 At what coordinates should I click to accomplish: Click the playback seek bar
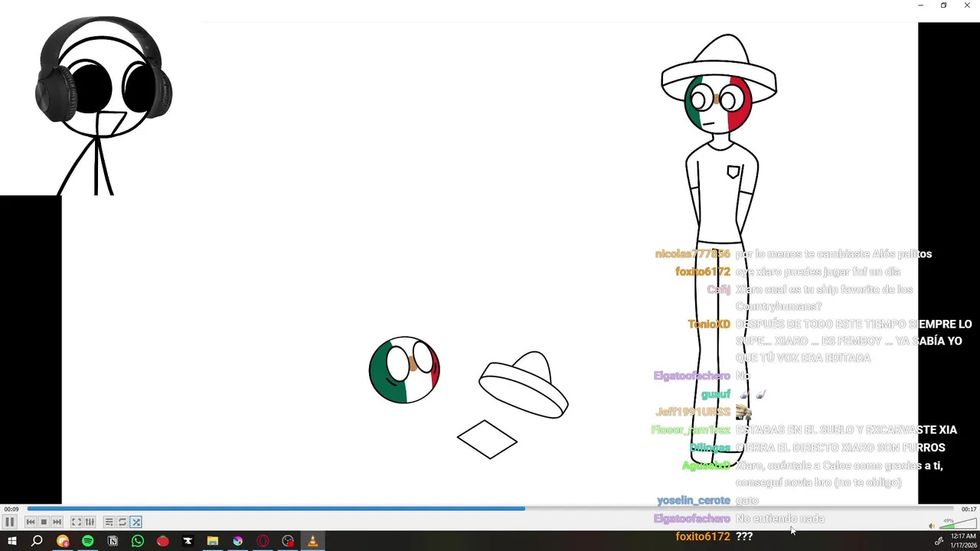pos(491,508)
